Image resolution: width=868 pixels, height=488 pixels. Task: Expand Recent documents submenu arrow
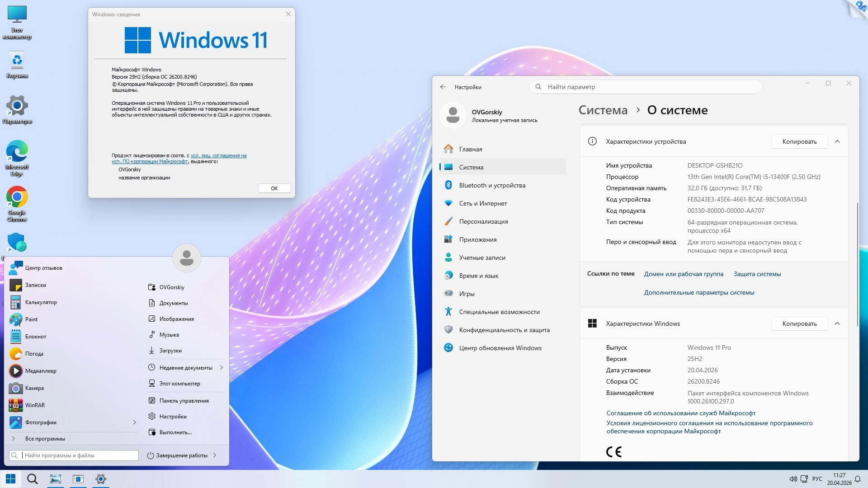pyautogui.click(x=222, y=368)
